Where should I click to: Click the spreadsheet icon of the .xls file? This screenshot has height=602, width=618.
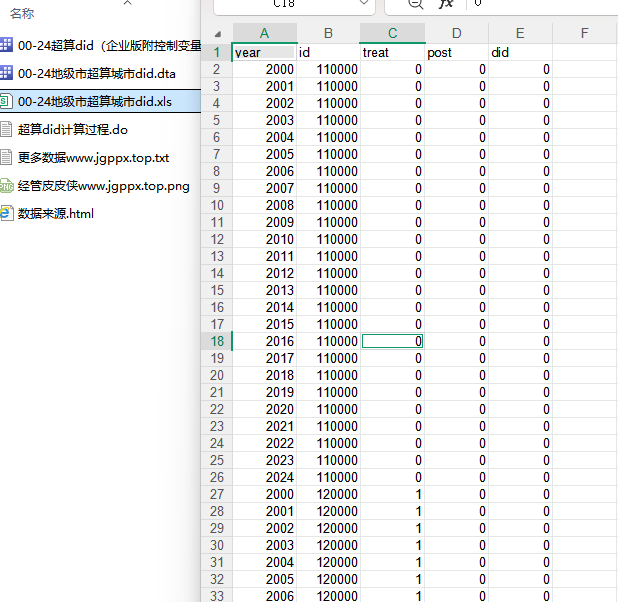(x=5, y=101)
